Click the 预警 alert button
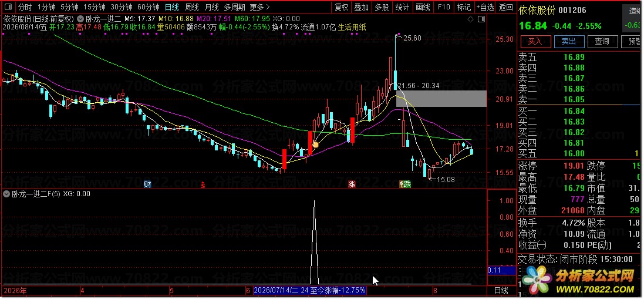Screen dimensions: 644x299 click(x=632, y=42)
